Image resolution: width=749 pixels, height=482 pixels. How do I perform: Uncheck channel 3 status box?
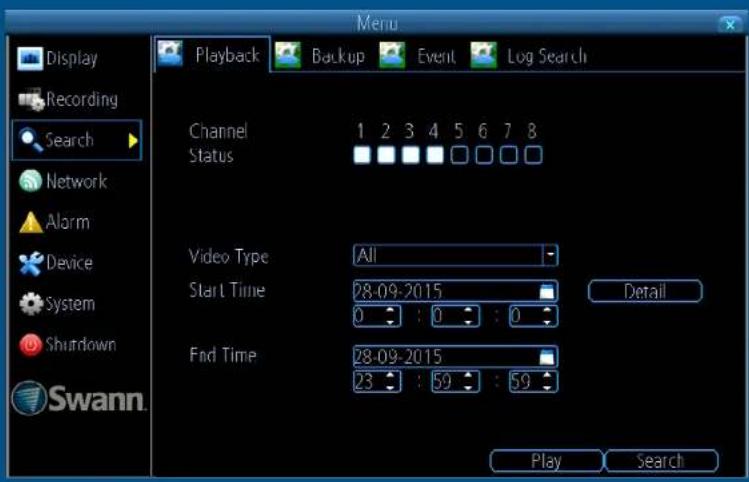[410, 155]
